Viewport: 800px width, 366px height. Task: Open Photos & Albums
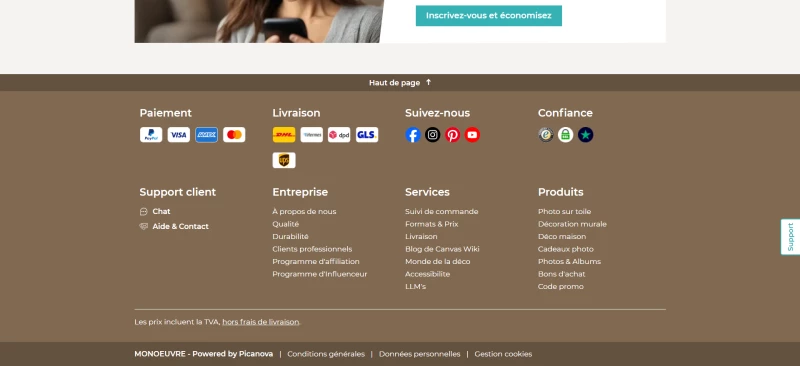pos(569,261)
